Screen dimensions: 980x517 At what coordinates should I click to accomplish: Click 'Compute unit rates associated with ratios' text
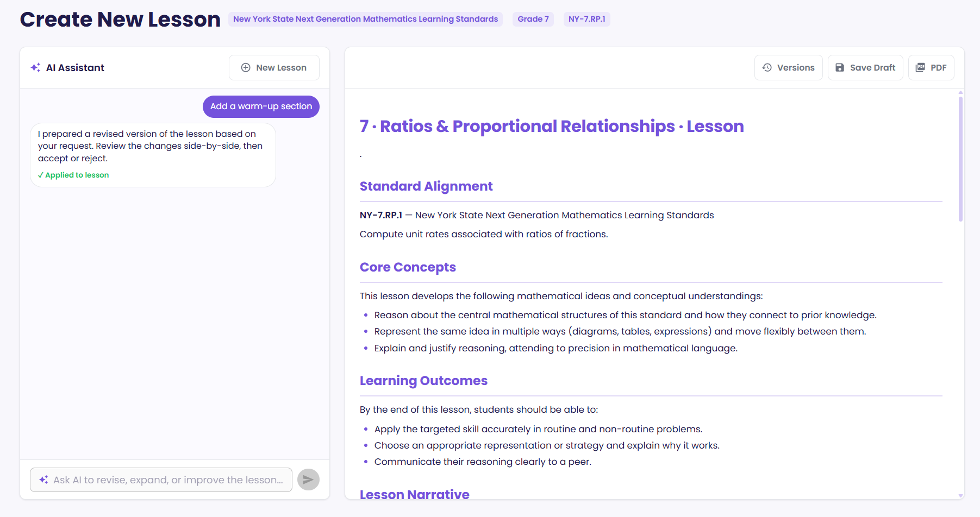pos(484,234)
